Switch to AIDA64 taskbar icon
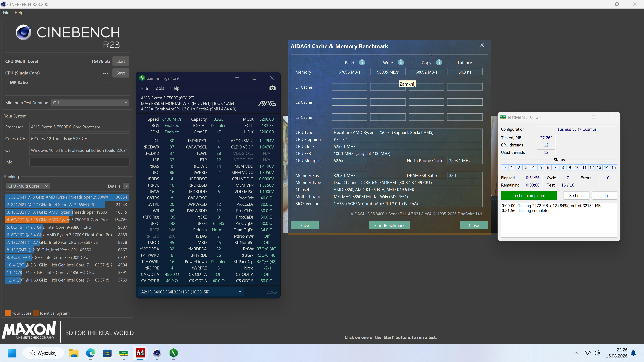This screenshot has width=644, height=362. 140,353
